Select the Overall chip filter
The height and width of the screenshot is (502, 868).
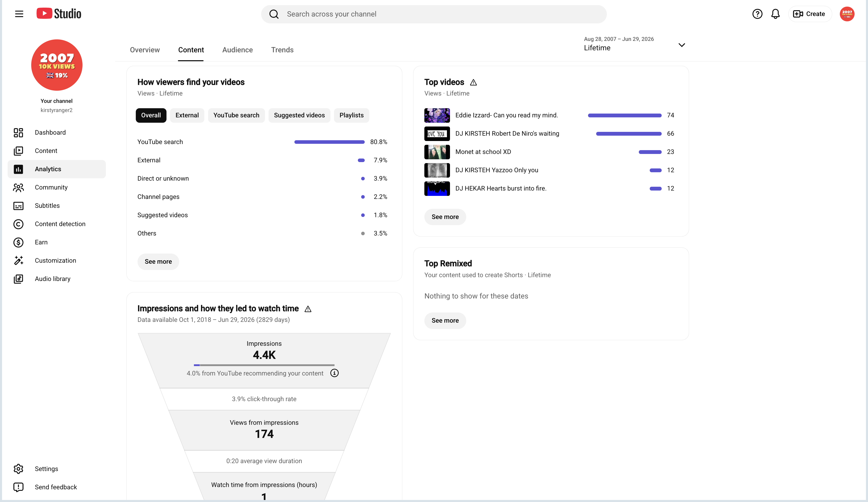151,115
